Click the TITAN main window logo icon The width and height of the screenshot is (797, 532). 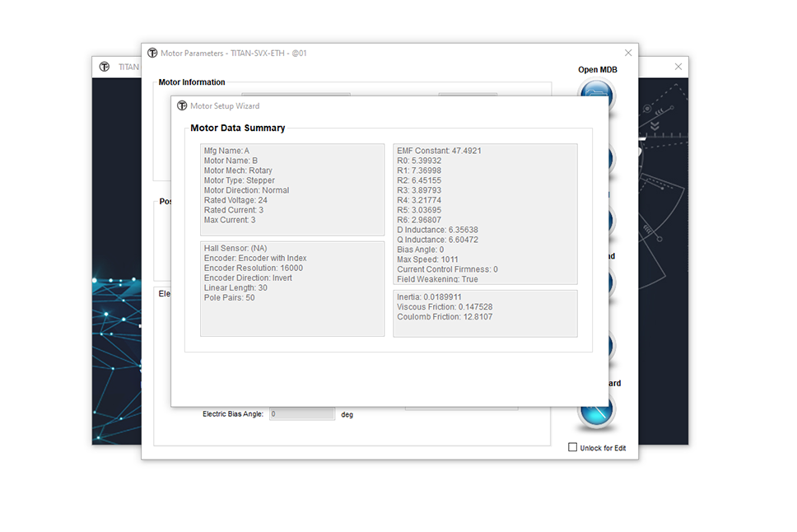pos(105,67)
